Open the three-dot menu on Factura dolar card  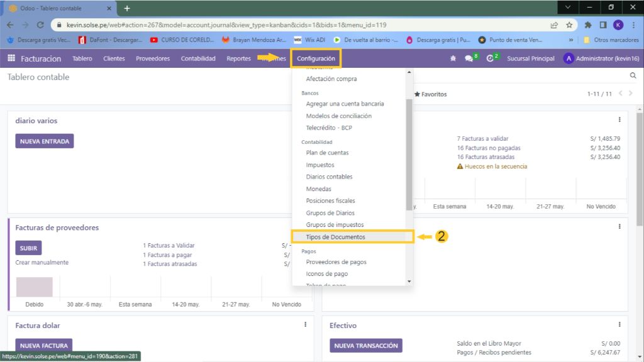[x=305, y=324]
